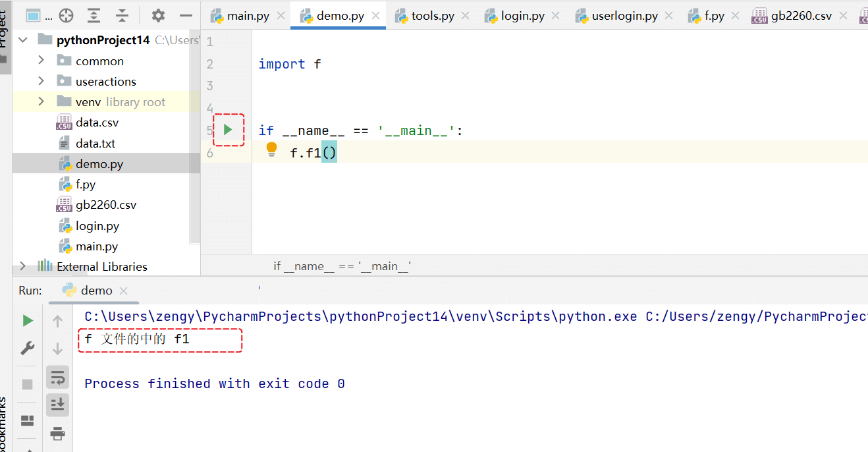
Task: Open the Project view type dropdown
Action: click(38, 15)
